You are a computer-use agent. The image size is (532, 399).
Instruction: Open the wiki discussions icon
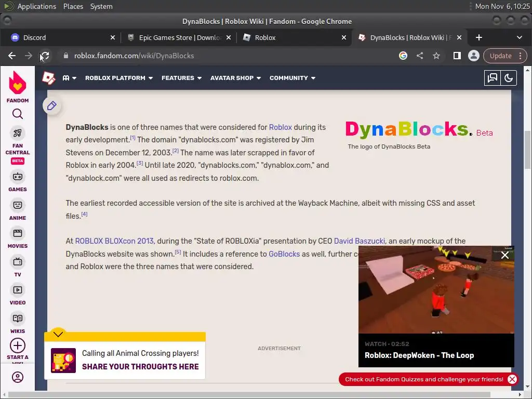[493, 78]
